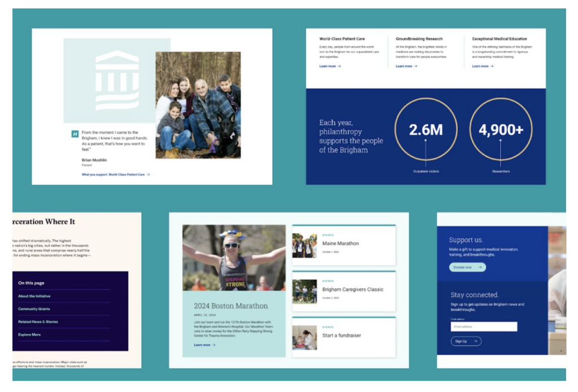Click the teal quotation mark icon
This screenshot has width=578, height=392.
(75, 133)
